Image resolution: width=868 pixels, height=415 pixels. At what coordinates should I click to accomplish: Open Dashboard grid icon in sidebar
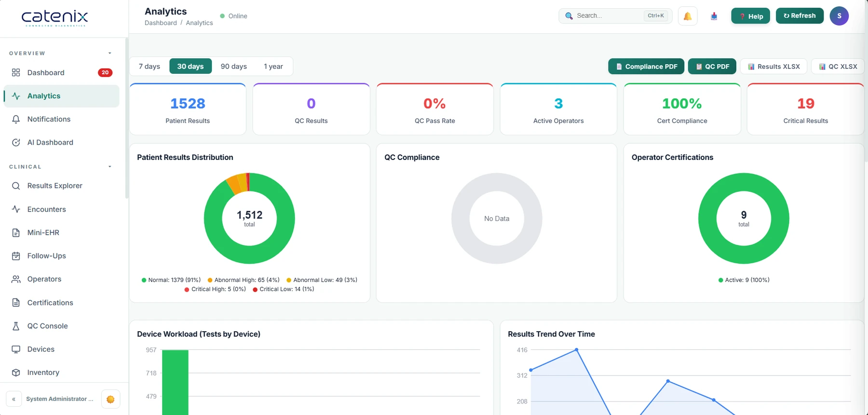click(16, 72)
